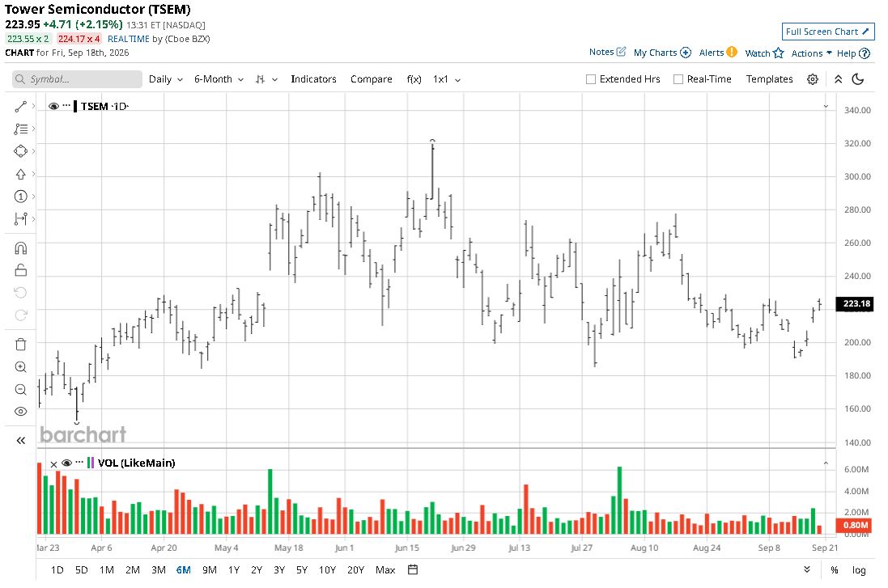Click the lock drawings icon
Image resolution: width=888 pixels, height=588 pixels.
tap(20, 270)
